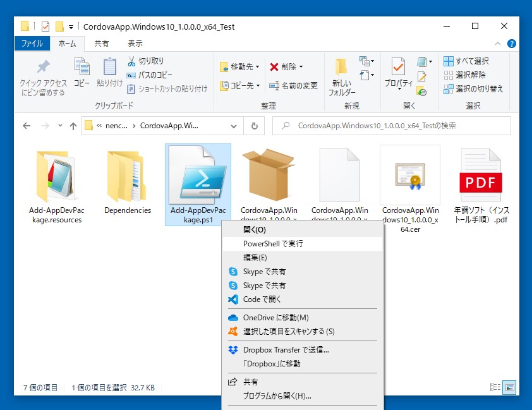Switch to thumbnail view in status bar

511,386
